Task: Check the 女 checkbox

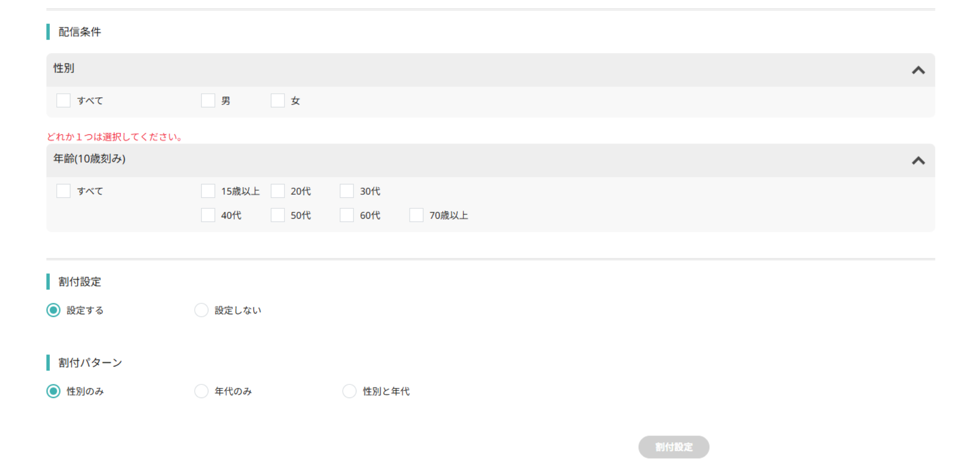Action: (277, 100)
